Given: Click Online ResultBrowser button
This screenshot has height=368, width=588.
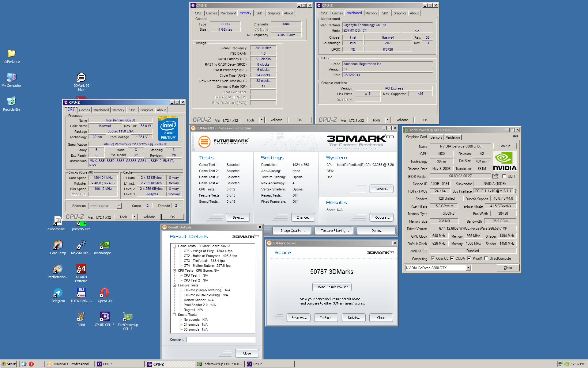Looking at the screenshot, I should click(x=332, y=287).
